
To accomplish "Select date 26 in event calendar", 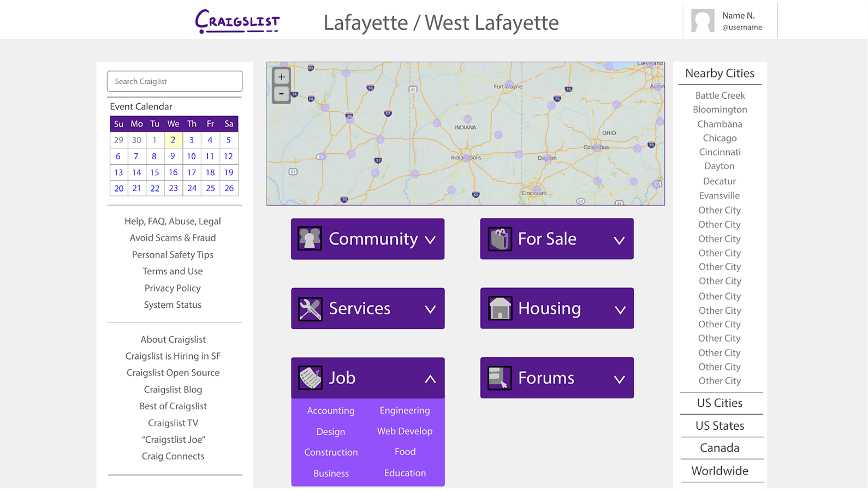I will [229, 188].
